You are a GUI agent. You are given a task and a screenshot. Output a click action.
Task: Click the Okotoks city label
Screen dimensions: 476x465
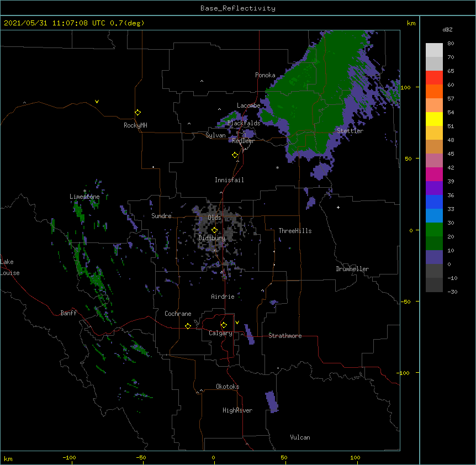tap(228, 387)
